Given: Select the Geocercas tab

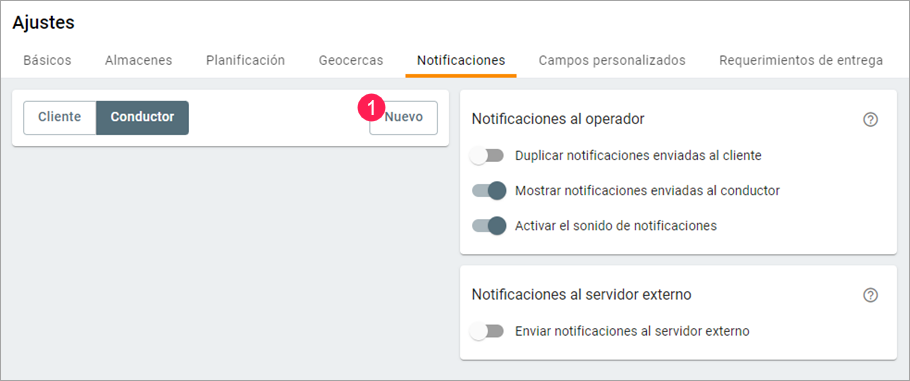Looking at the screenshot, I should click(351, 60).
